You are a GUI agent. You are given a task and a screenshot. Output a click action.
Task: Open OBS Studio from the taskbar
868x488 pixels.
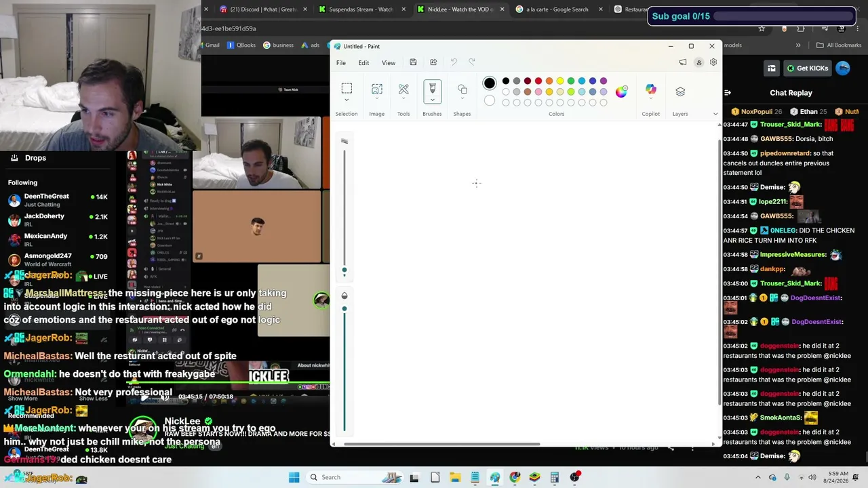click(x=575, y=477)
